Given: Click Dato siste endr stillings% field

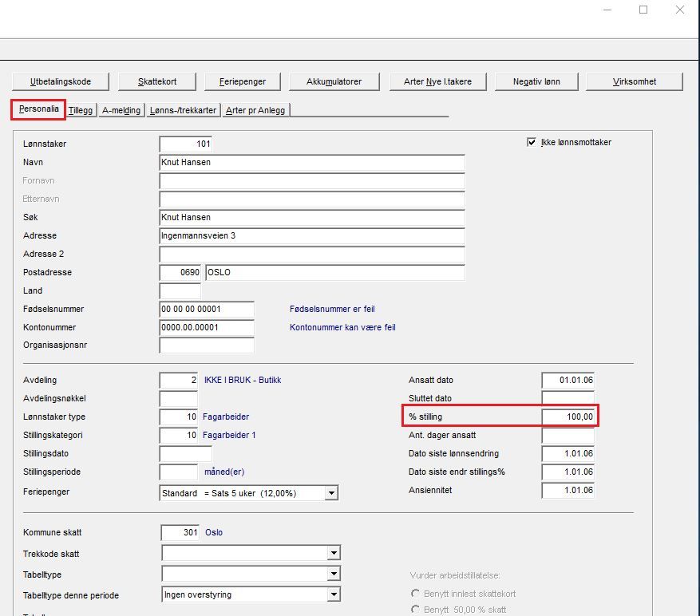Looking at the screenshot, I should click(x=568, y=472).
